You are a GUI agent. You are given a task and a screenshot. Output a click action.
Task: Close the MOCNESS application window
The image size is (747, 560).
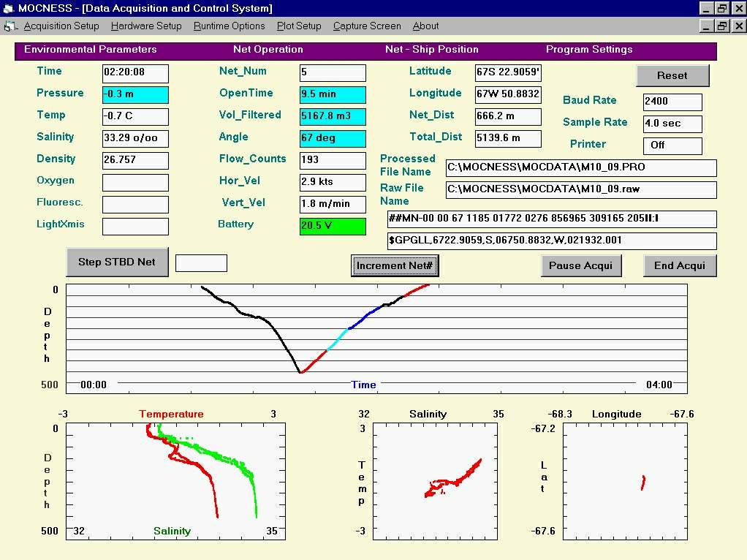click(x=738, y=8)
